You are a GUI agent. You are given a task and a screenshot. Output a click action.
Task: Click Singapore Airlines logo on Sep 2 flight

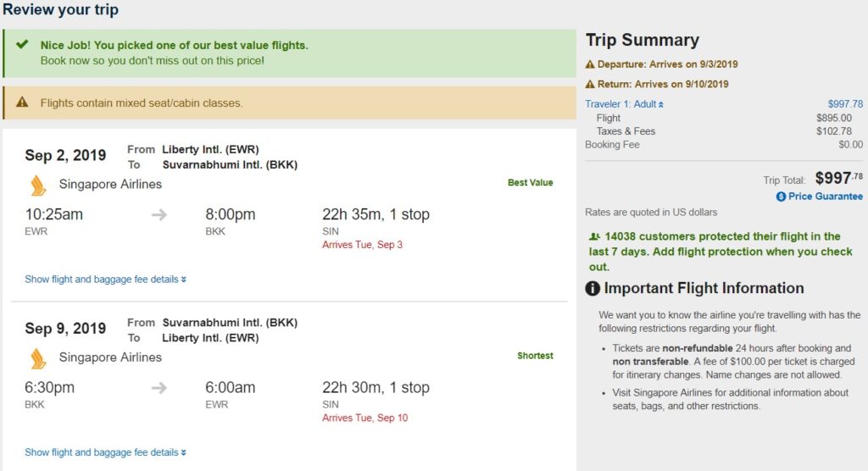click(38, 185)
